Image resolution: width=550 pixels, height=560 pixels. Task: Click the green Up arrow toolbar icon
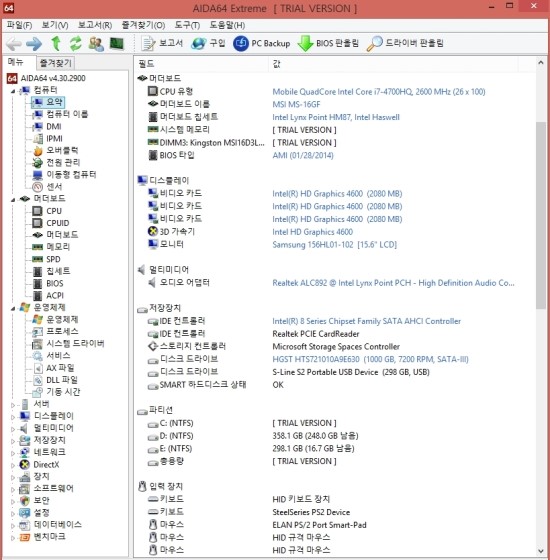click(x=56, y=44)
